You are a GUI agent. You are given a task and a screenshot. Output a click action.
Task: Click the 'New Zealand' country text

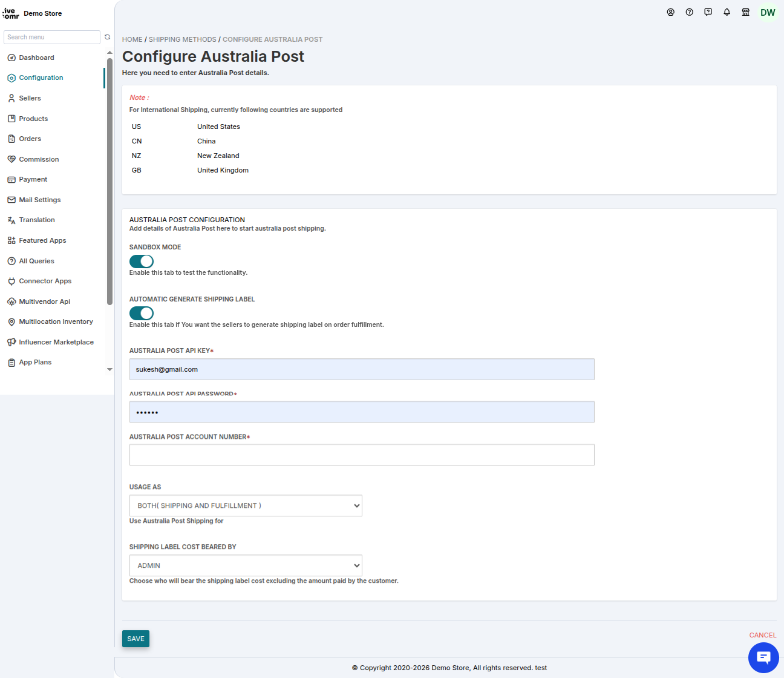pyautogui.click(x=218, y=156)
